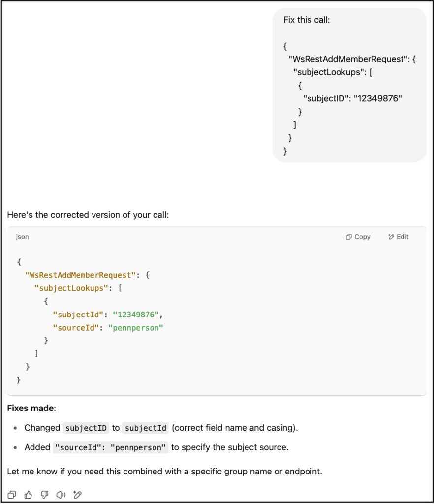Open edit mode via the sparkle pencil icon

[x=77, y=495]
